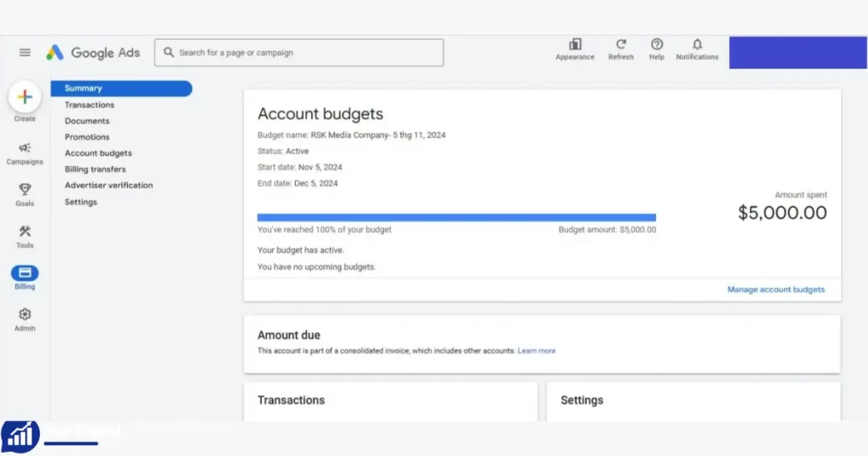
Task: Open Account budgets menu item
Action: 98,153
